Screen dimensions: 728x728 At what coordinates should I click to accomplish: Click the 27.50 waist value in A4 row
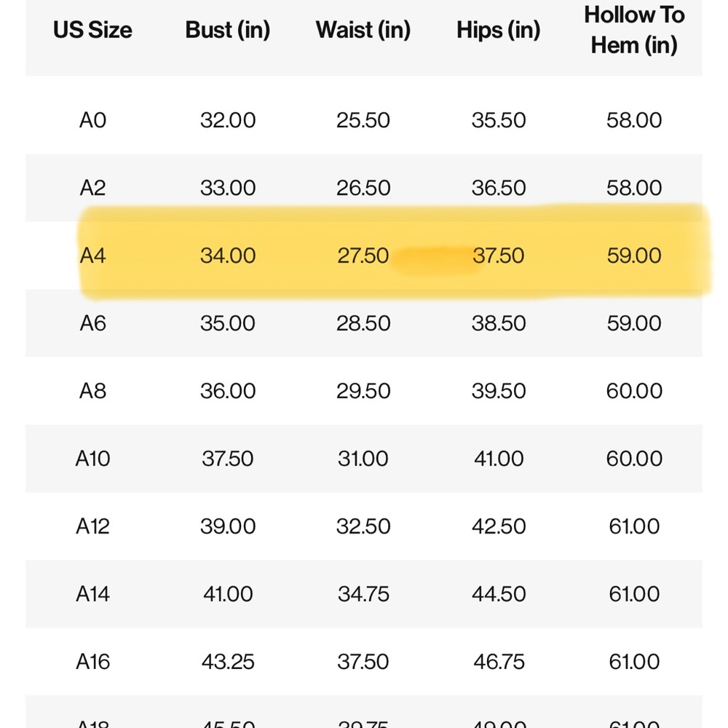363,256
